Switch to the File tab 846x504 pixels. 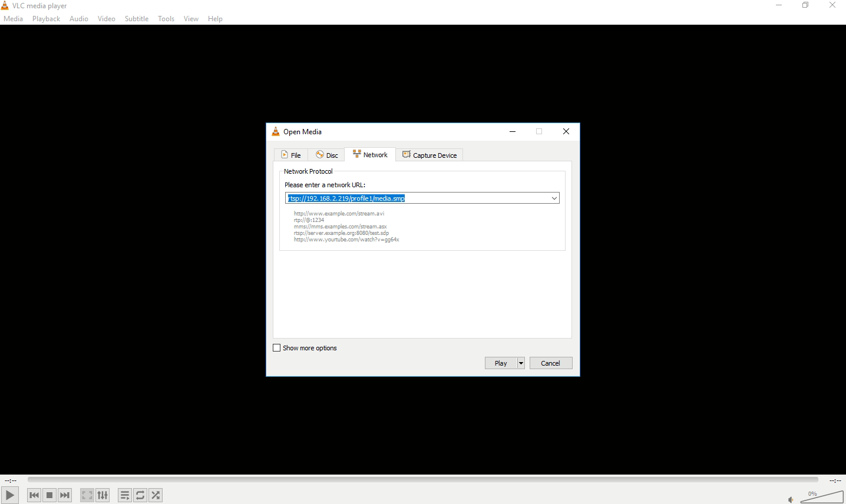tap(291, 155)
